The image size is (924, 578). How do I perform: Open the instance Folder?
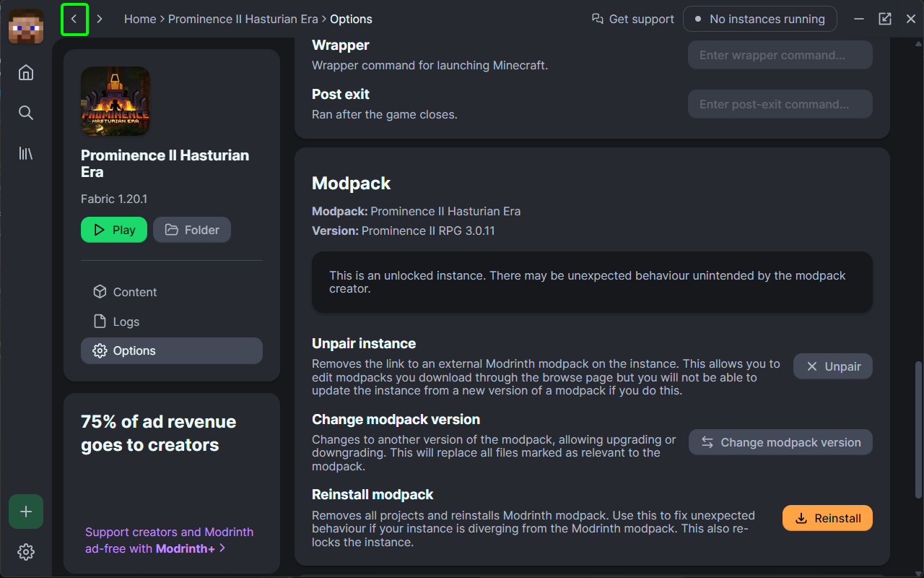(192, 230)
